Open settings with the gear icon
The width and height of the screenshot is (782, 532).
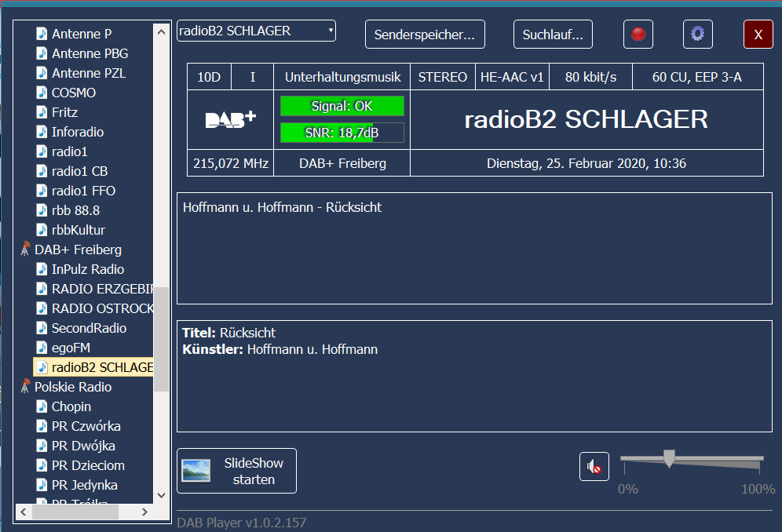(x=697, y=34)
